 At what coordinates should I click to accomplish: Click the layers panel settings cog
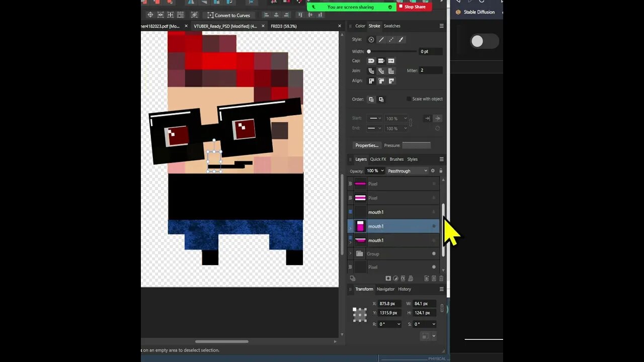point(433,171)
